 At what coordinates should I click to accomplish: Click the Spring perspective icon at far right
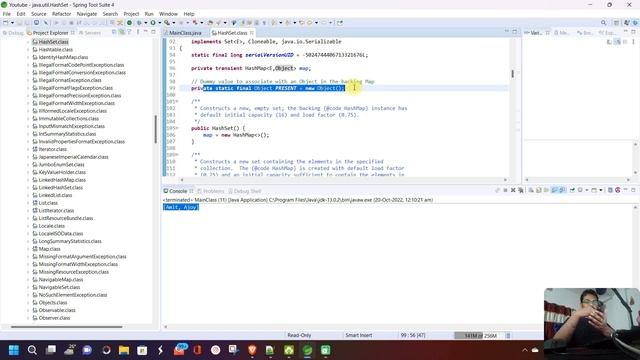click(635, 23)
